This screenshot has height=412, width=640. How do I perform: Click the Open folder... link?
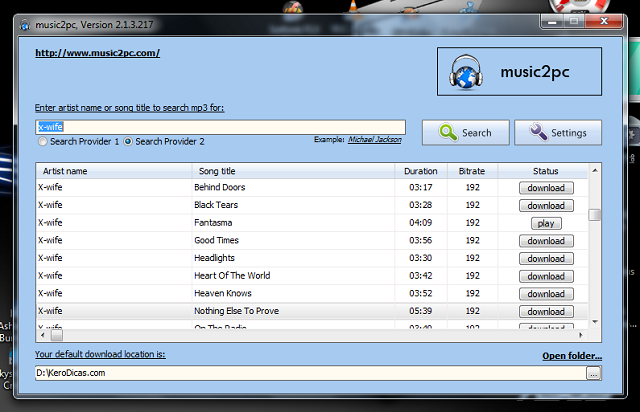(572, 356)
